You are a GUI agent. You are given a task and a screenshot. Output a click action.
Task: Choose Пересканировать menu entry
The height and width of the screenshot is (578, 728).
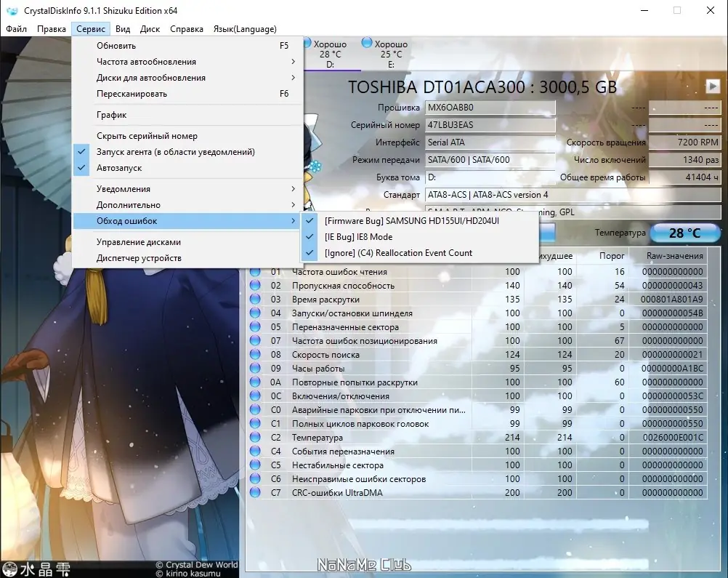(187, 94)
